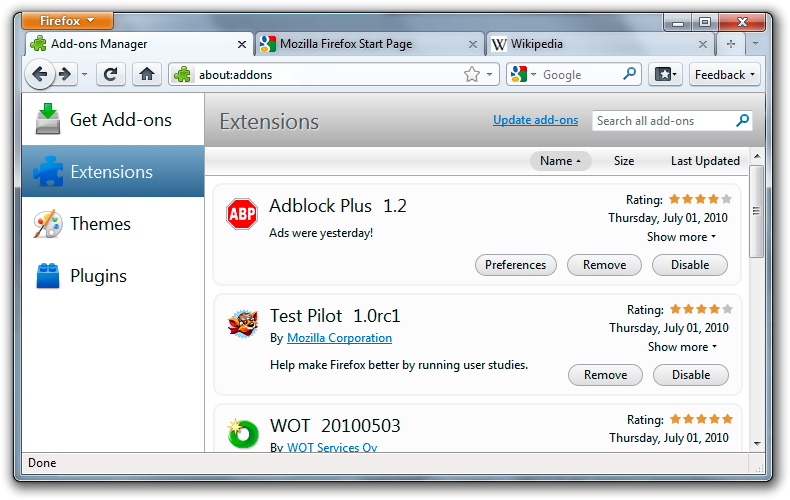The image size is (790, 500).
Task: Open the address bar history dropdown arrow
Action: coord(489,75)
